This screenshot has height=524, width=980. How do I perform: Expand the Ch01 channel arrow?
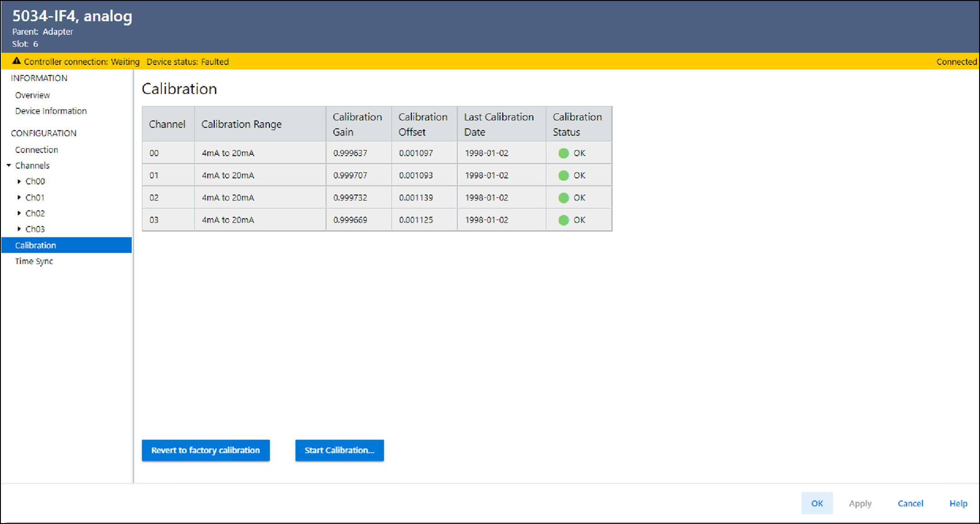pyautogui.click(x=19, y=197)
